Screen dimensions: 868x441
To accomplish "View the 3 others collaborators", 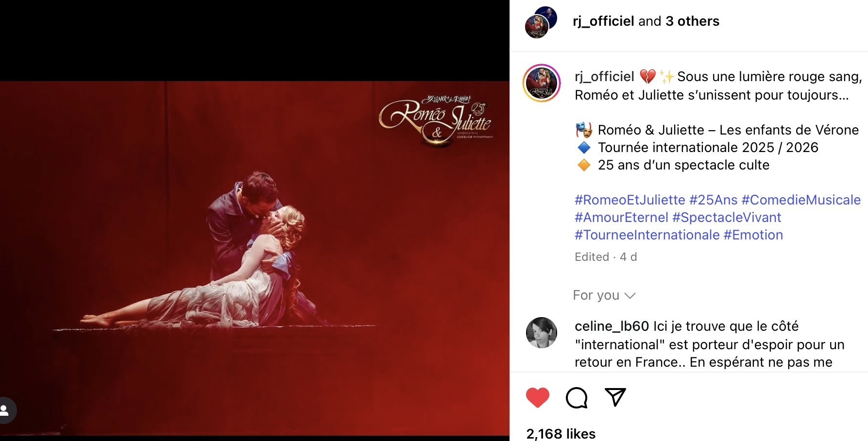I will (692, 21).
